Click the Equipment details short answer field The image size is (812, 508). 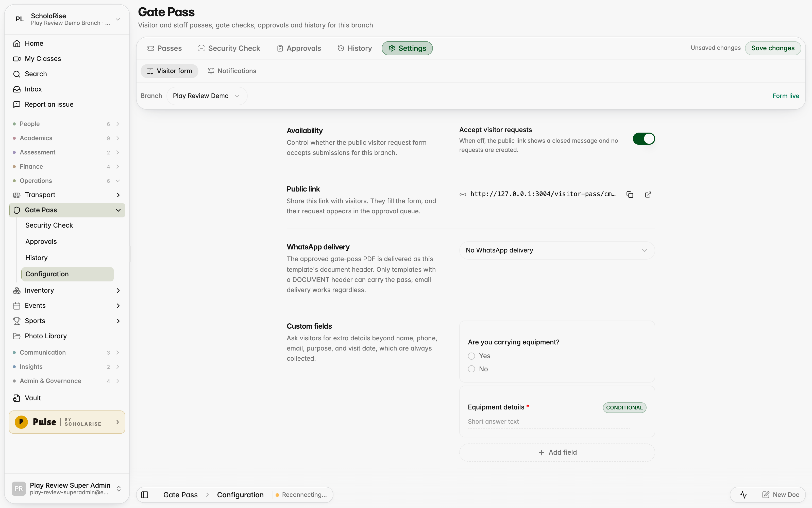[x=549, y=422]
